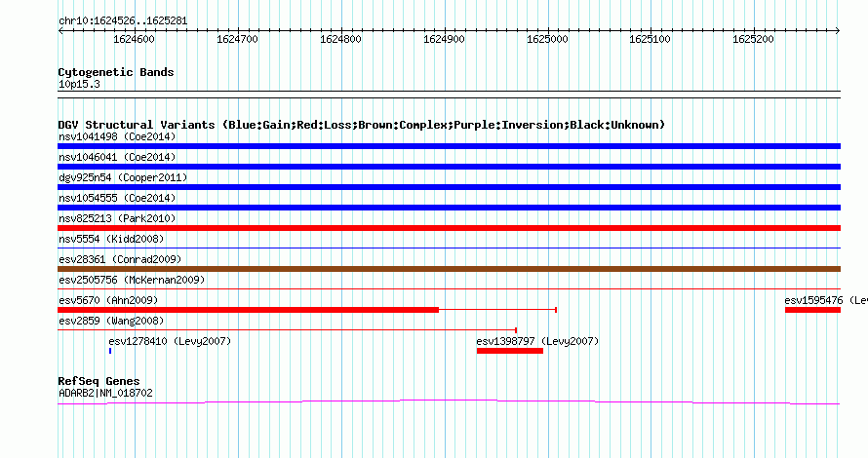Click the 1624800 ruler position
The height and width of the screenshot is (458, 868).
point(340,39)
